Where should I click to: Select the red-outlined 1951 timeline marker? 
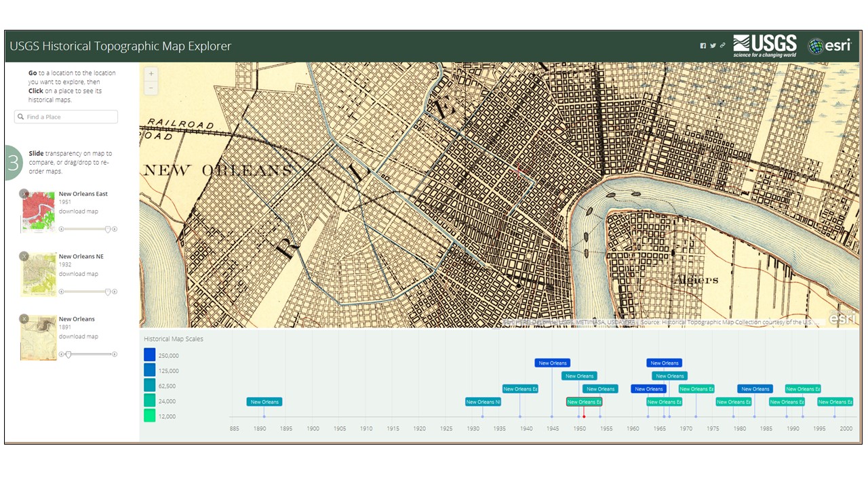pyautogui.click(x=584, y=402)
